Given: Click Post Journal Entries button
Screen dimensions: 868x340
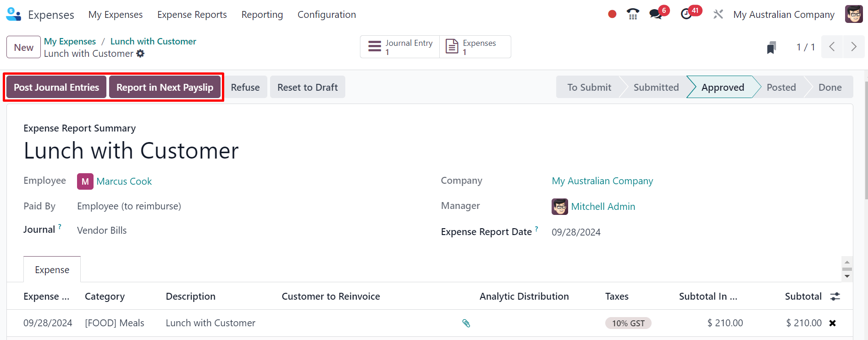Looking at the screenshot, I should click(x=56, y=87).
